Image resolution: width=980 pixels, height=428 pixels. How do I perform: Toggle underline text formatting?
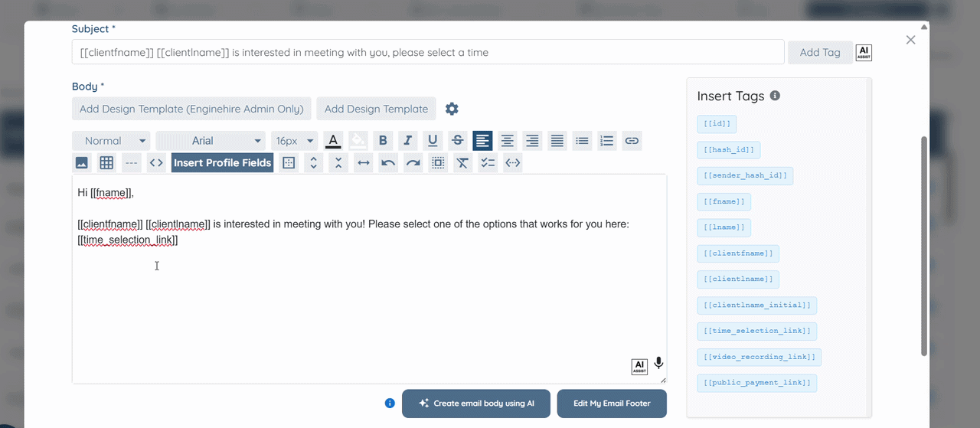433,141
